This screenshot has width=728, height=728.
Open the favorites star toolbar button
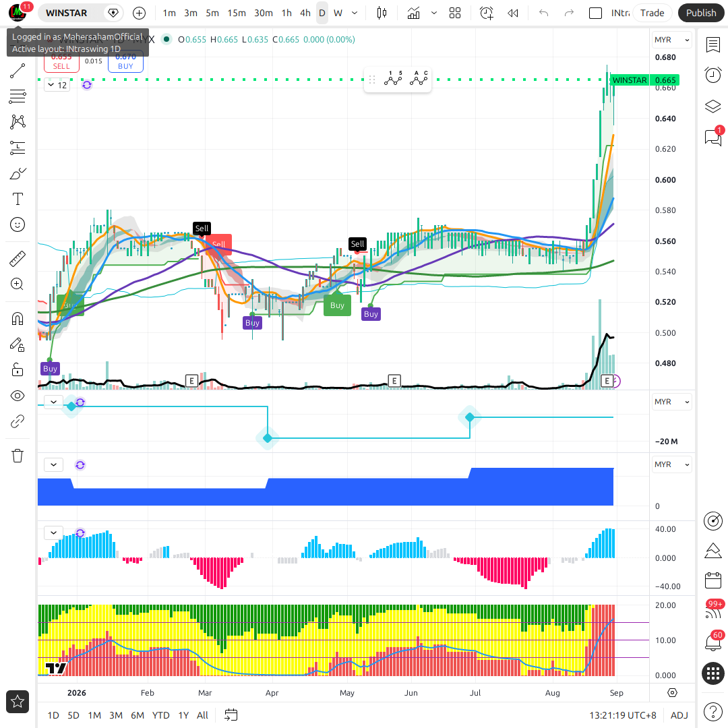(x=18, y=702)
